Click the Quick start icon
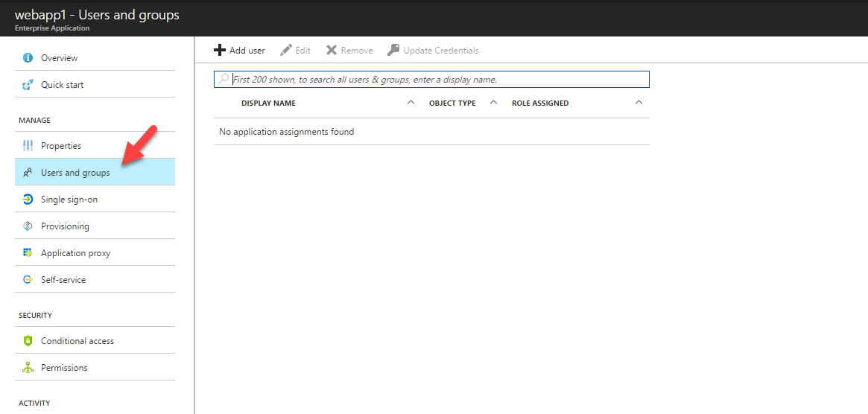Screen dimensions: 868x414 click(x=28, y=85)
